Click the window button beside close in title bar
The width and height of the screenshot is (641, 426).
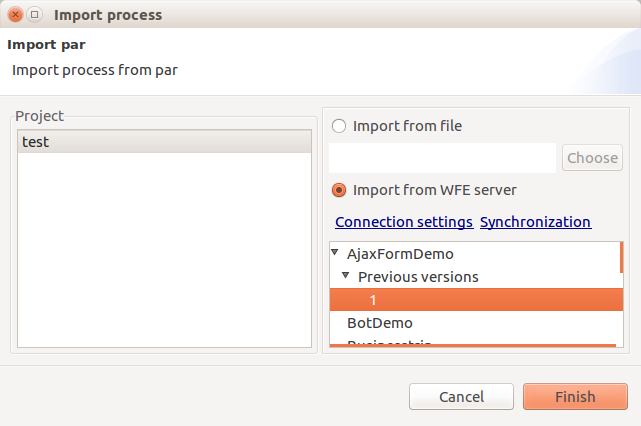click(34, 15)
